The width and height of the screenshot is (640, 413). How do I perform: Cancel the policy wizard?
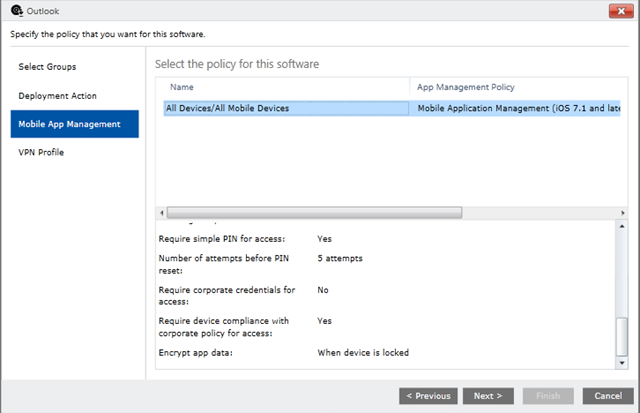tap(608, 396)
